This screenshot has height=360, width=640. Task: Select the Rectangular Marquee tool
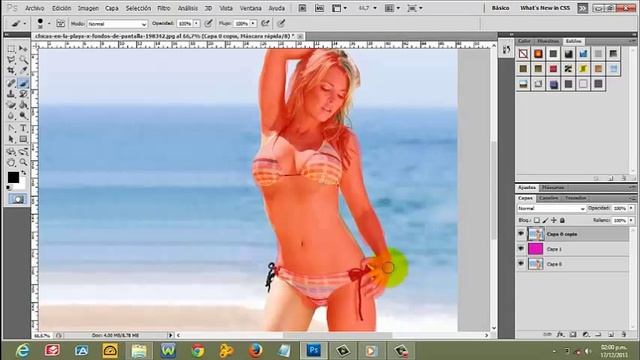(x=11, y=49)
